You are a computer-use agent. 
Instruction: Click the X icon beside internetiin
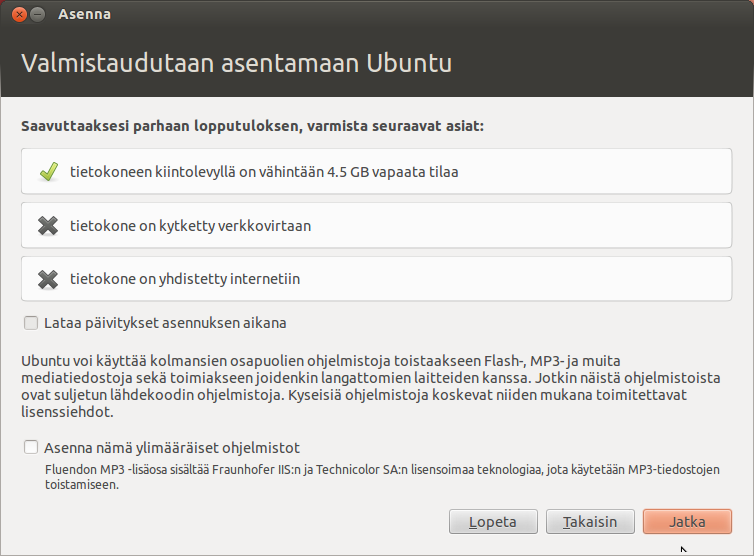click(48, 279)
